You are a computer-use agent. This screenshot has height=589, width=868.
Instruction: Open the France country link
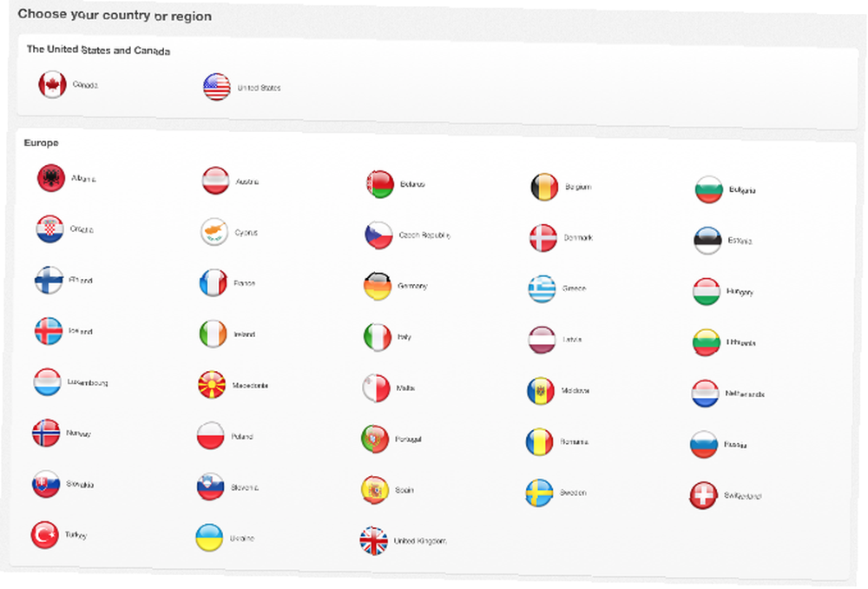244,283
